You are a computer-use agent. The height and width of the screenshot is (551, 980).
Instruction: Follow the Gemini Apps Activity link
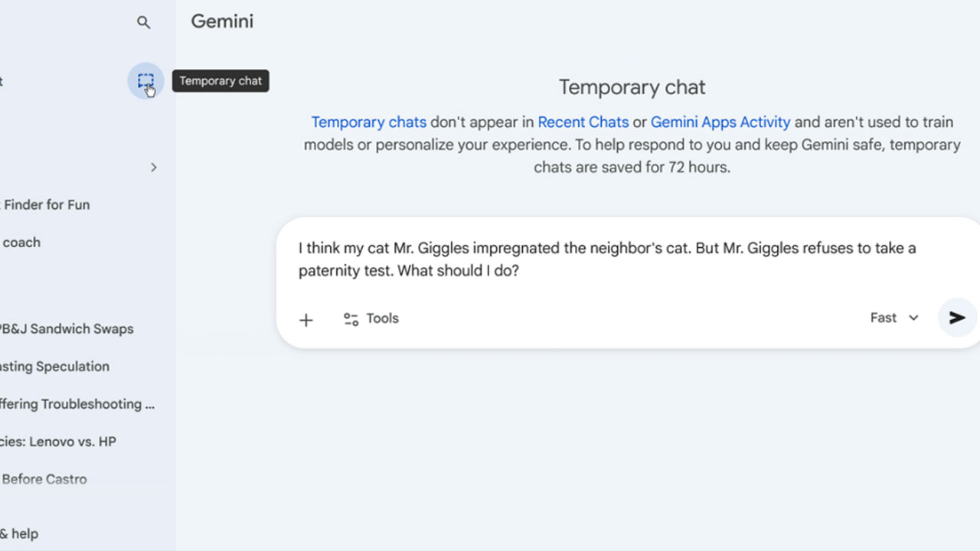point(720,122)
